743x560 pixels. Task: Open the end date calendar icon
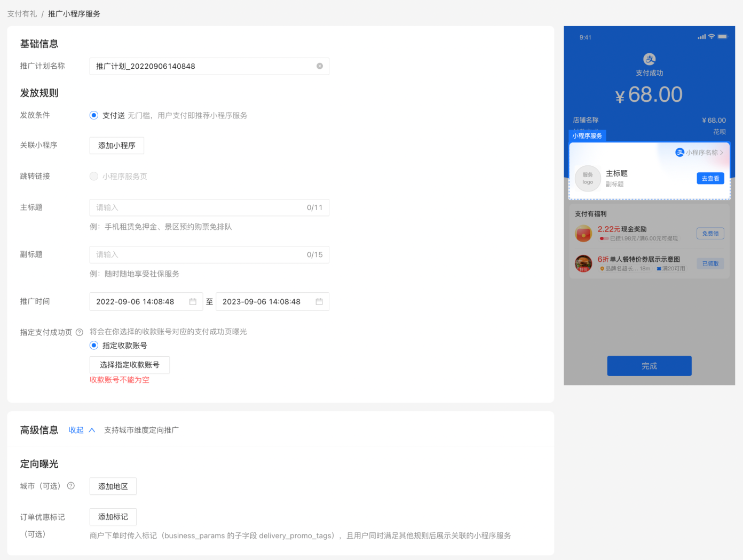[x=319, y=302]
